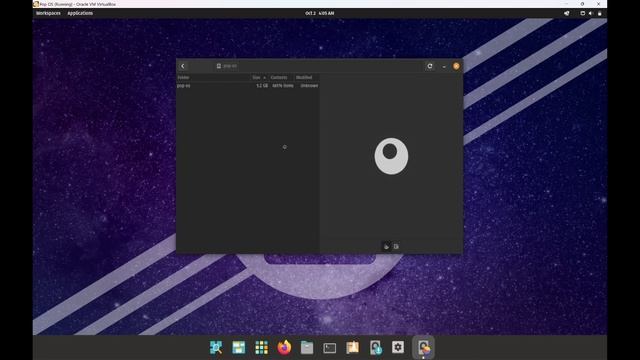Open the disk download utility in dock

(x=376, y=347)
